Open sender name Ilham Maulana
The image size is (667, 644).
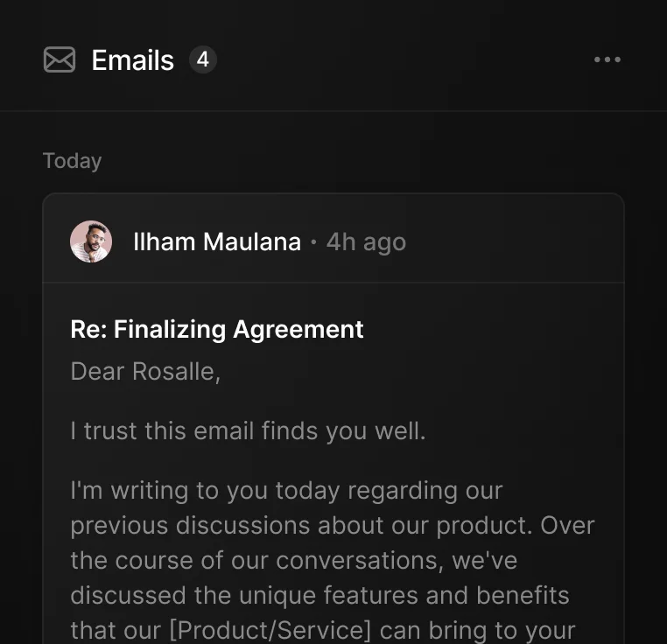coord(216,241)
